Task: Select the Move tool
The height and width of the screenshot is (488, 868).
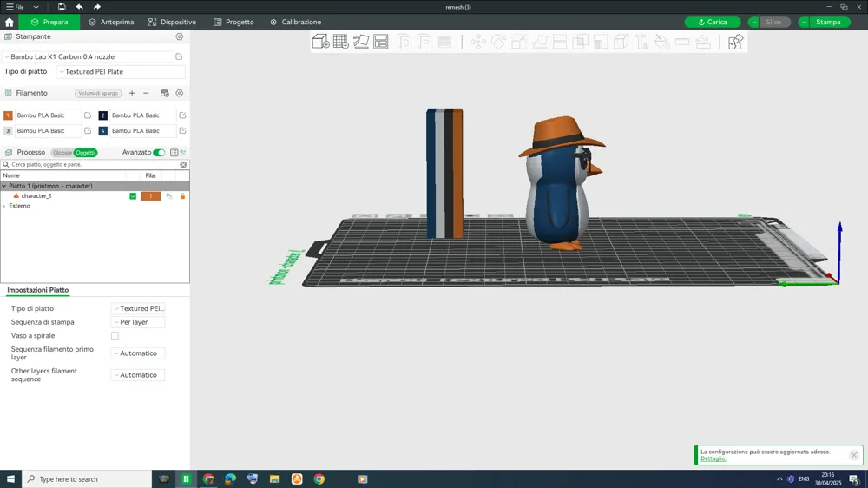Action: (478, 42)
